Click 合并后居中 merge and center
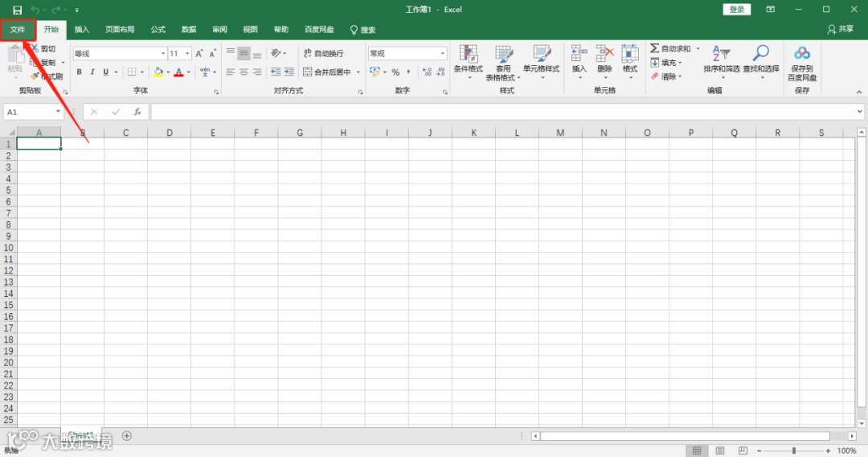Image resolution: width=868 pixels, height=457 pixels. pyautogui.click(x=327, y=72)
